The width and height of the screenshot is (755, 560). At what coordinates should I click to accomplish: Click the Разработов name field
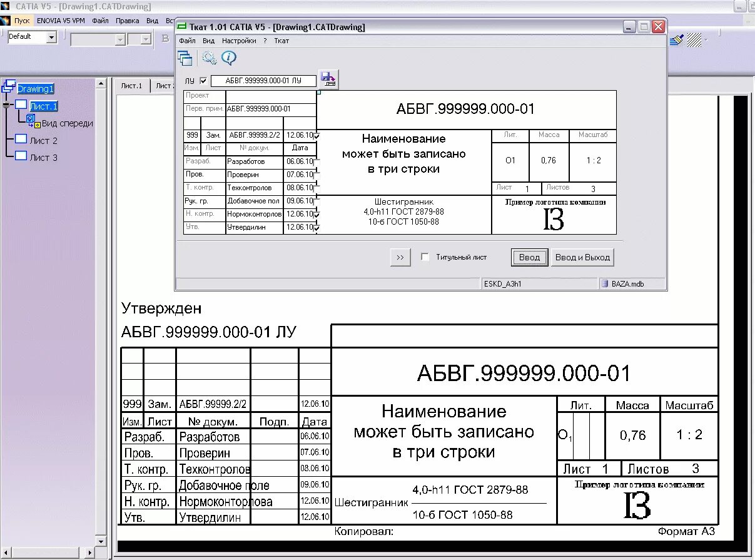[x=255, y=161]
